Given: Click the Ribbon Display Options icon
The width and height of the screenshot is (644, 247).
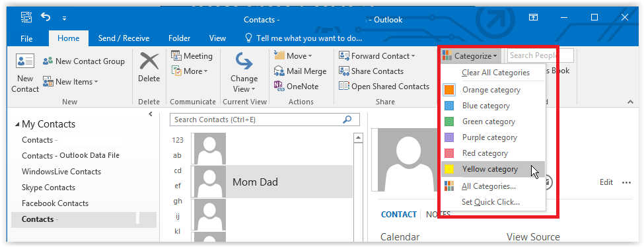Looking at the screenshot, I should click(532, 17).
